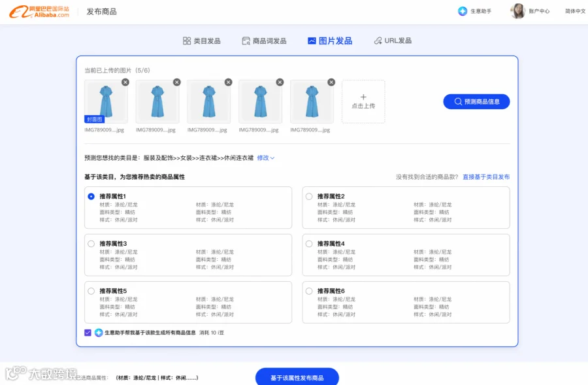The image size is (588, 385).
Task: Switch to the 类目发品 tab
Action: click(x=202, y=41)
